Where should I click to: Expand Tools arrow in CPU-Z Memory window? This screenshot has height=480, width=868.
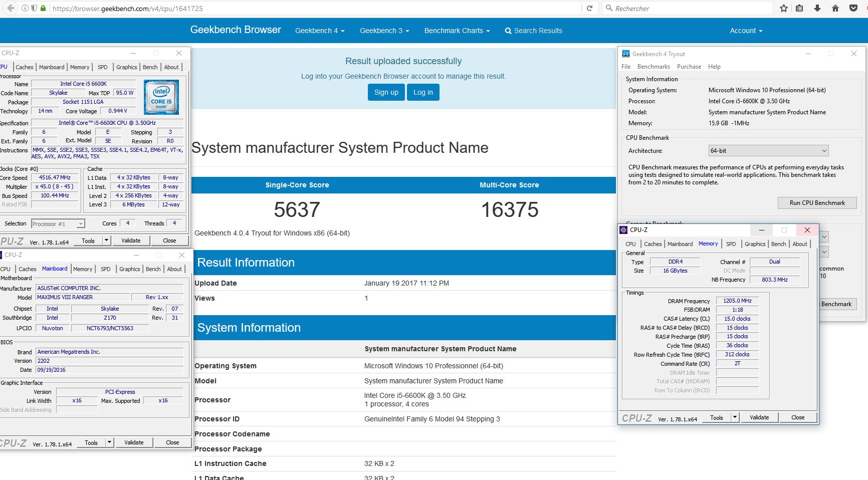[735, 417]
